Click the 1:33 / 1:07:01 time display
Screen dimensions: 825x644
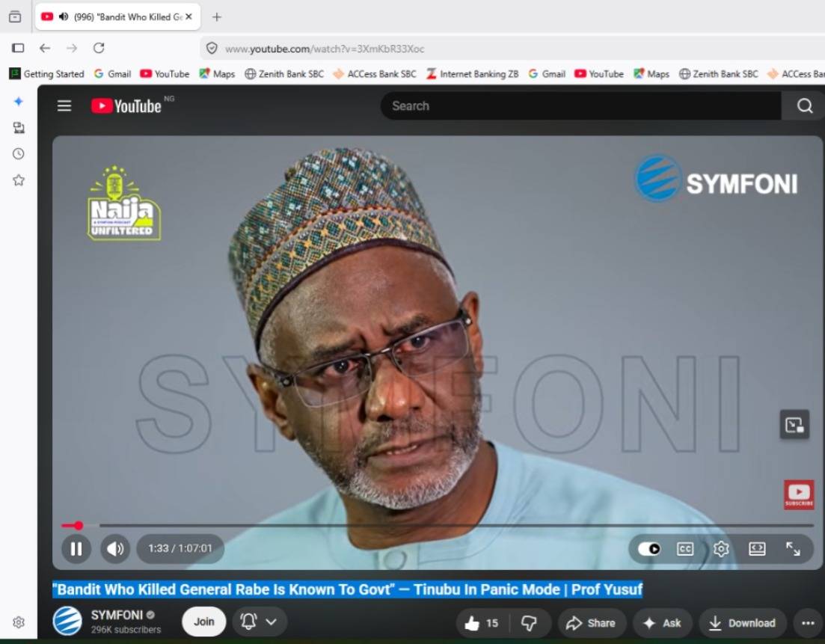click(x=180, y=549)
